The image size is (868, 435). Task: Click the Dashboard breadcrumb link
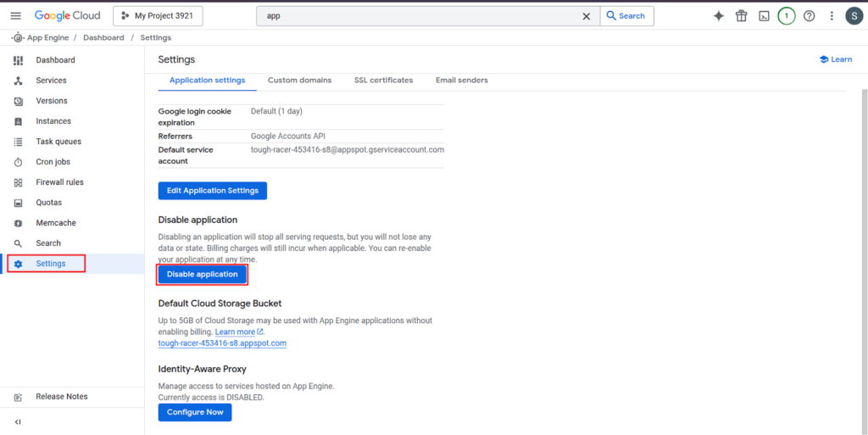point(103,37)
